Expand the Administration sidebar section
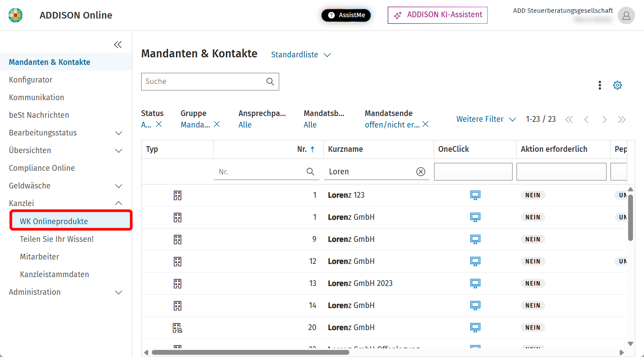The image size is (644, 357). point(118,292)
